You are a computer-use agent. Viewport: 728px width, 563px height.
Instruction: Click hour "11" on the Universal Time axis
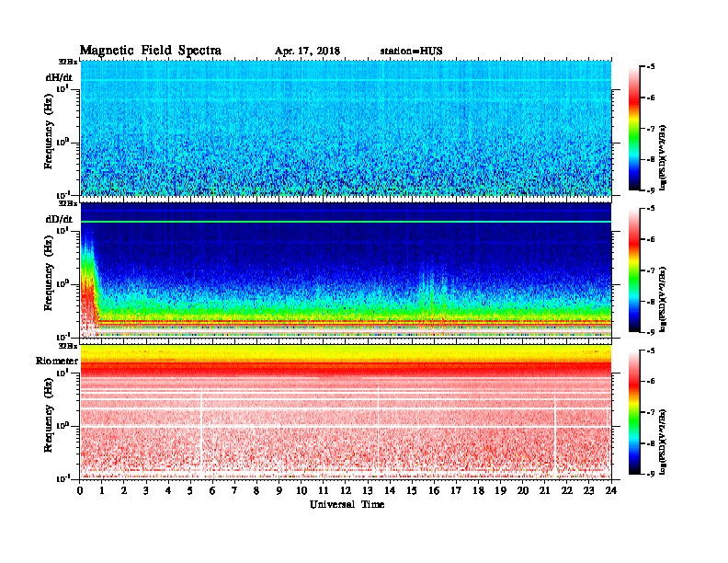[324, 491]
